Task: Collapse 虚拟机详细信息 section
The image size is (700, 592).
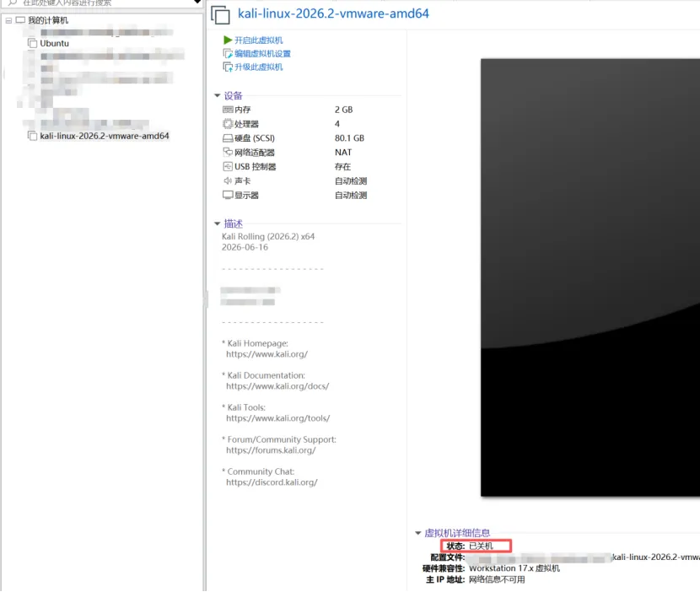Action: click(x=418, y=533)
